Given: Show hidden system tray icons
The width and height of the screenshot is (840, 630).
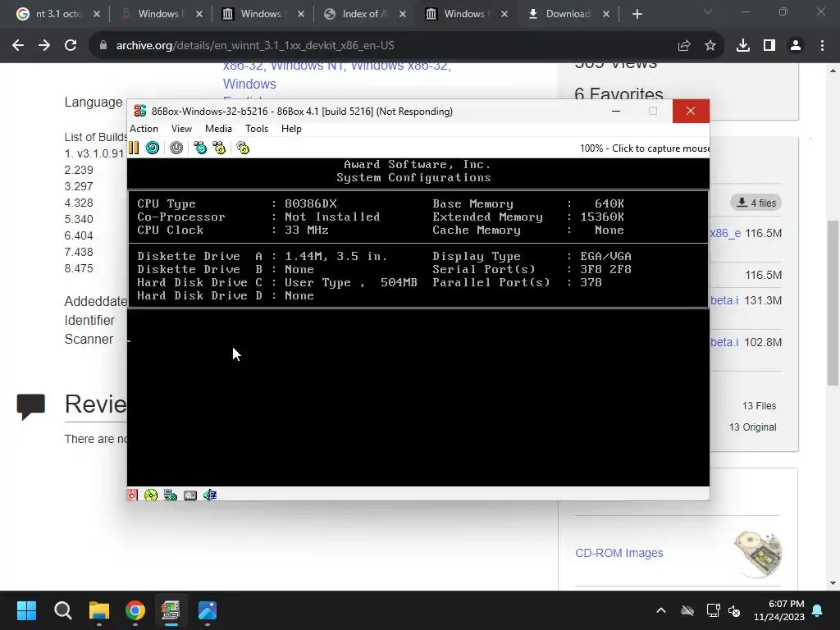Looking at the screenshot, I should point(661,610).
